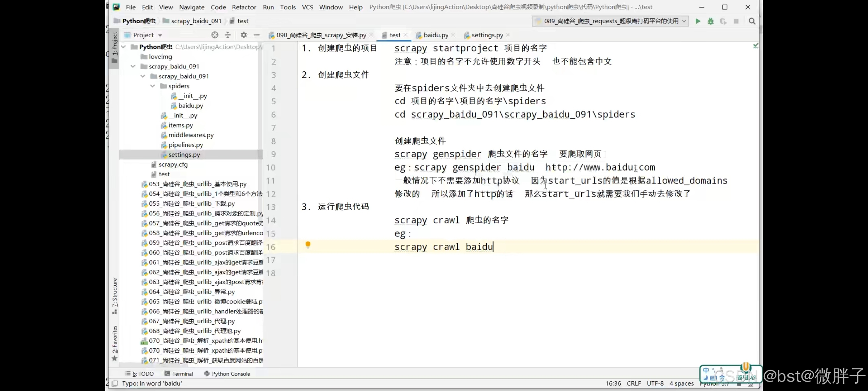Open Search Everywhere magnifier icon
The image size is (868, 391).
click(752, 21)
